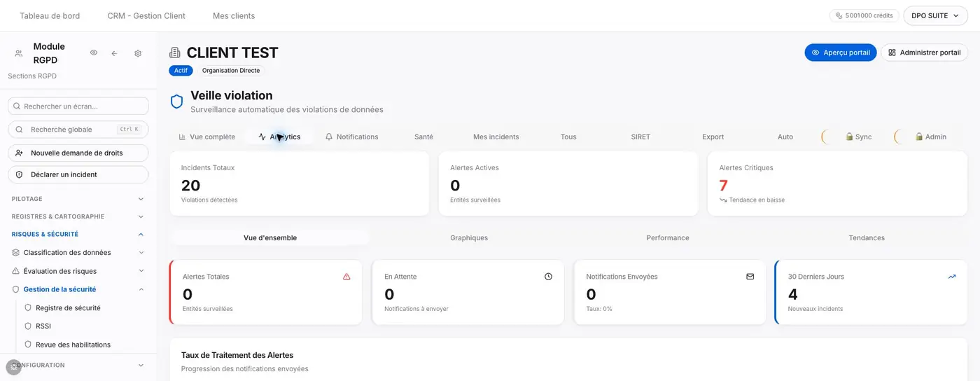Select the Tous tab
This screenshot has height=381, width=980.
(568, 137)
